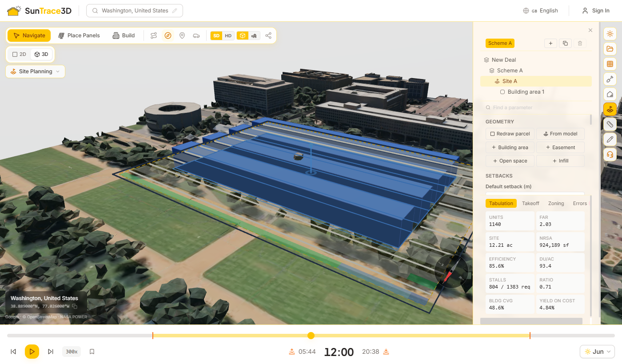
Task: Open the house edit icon in sidebar
Action: [610, 94]
